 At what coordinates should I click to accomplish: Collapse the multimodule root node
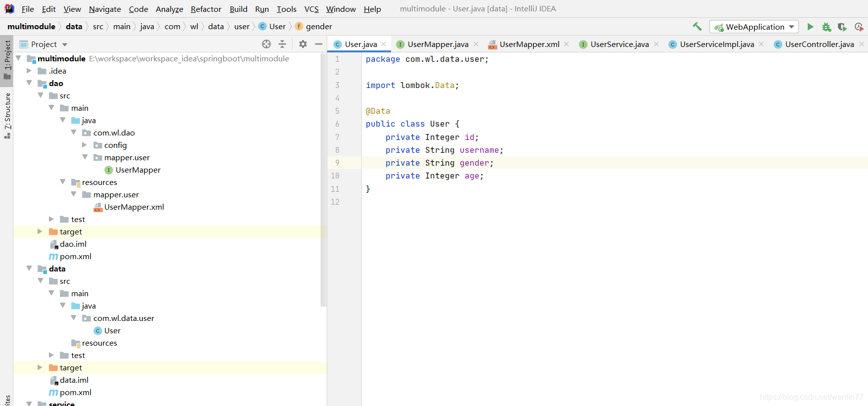tap(18, 58)
